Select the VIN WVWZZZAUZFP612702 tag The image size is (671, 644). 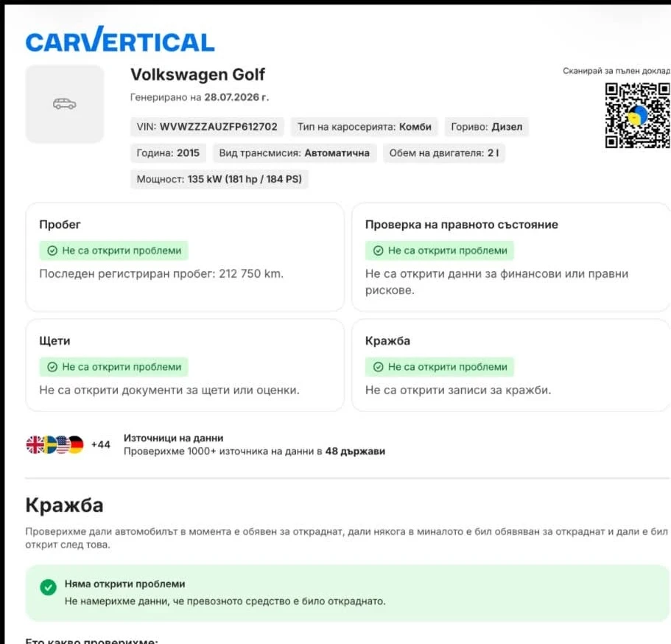click(207, 127)
